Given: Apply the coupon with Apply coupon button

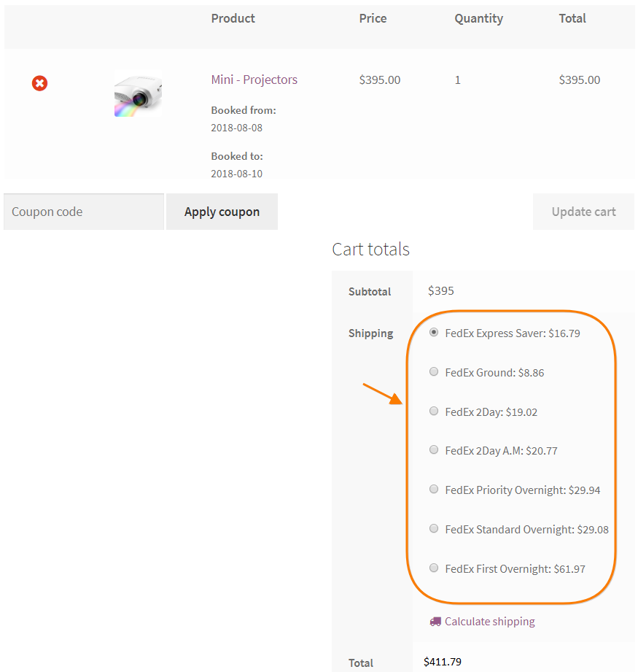Looking at the screenshot, I should [222, 212].
